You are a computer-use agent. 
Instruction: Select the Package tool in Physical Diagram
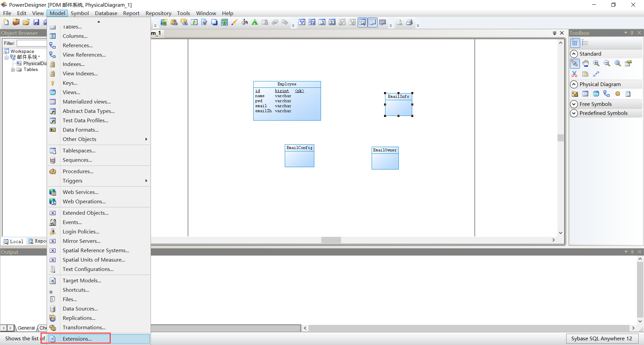[575, 94]
